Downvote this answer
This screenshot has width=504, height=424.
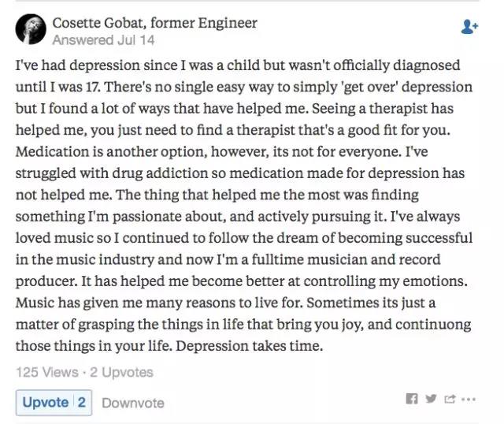coord(133,403)
